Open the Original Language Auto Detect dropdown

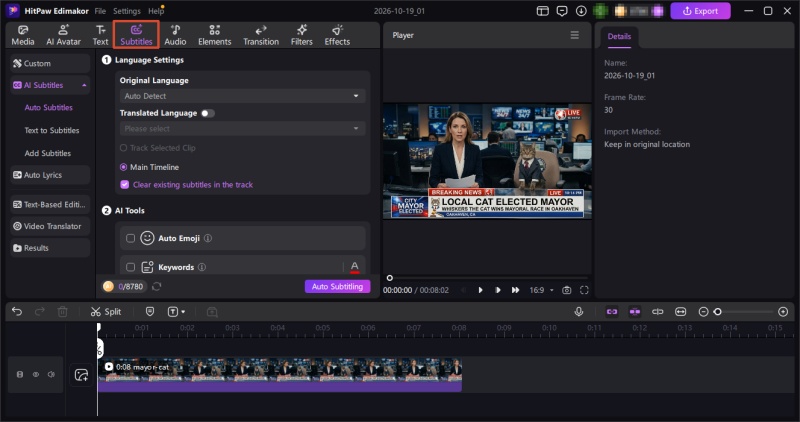click(242, 96)
